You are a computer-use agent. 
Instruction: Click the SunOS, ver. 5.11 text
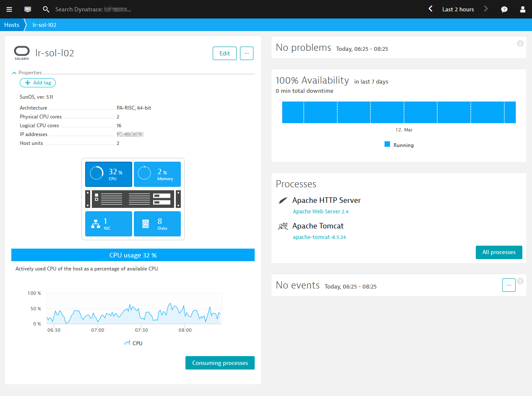tap(37, 97)
